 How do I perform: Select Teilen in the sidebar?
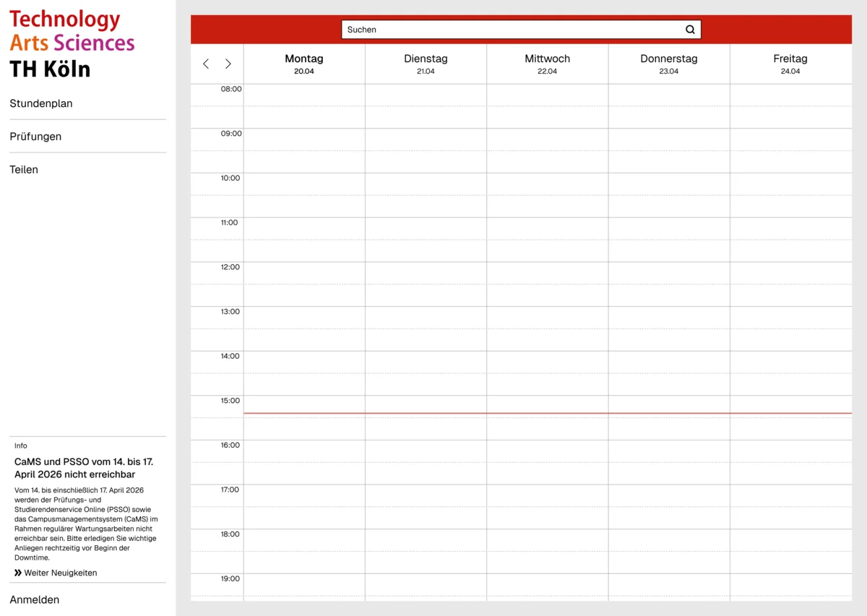pyautogui.click(x=24, y=170)
